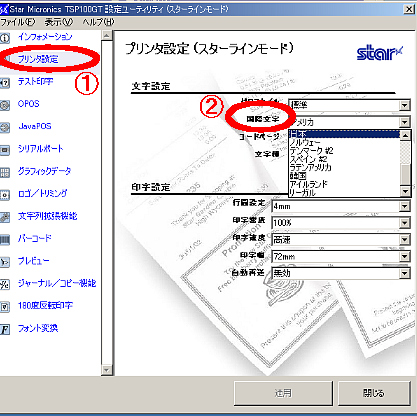Image resolution: width=417 pixels, height=416 pixels.
Task: Open the グラフィックデータ grid icon
Action: [x=5, y=172]
